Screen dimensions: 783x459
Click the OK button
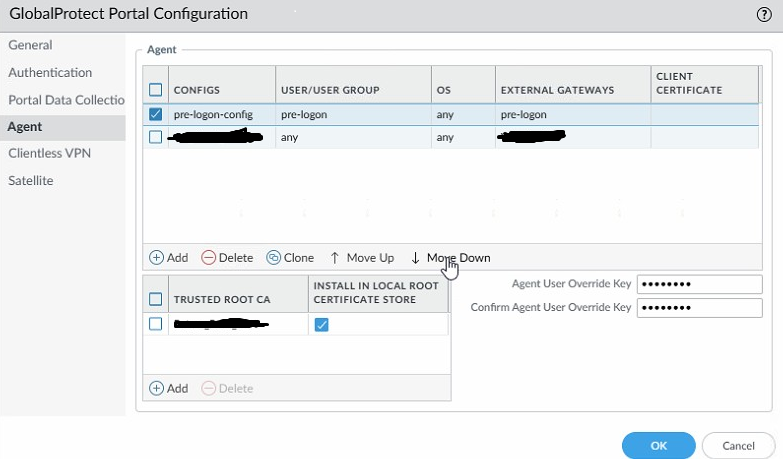[659, 446]
